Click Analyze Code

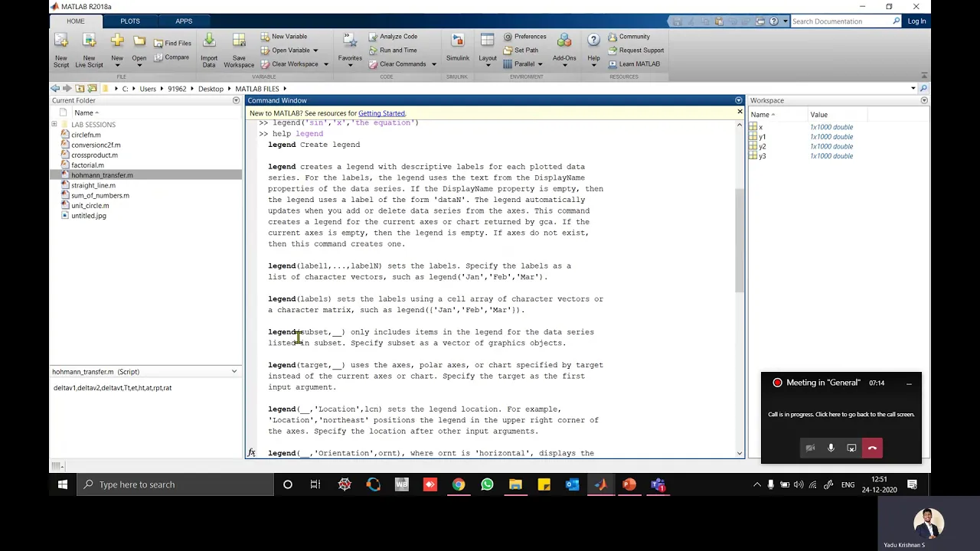coord(393,36)
